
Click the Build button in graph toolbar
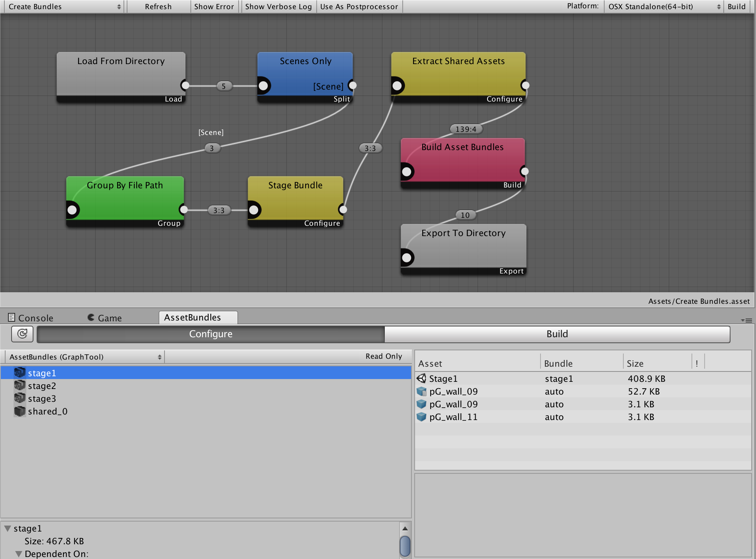coord(736,6)
